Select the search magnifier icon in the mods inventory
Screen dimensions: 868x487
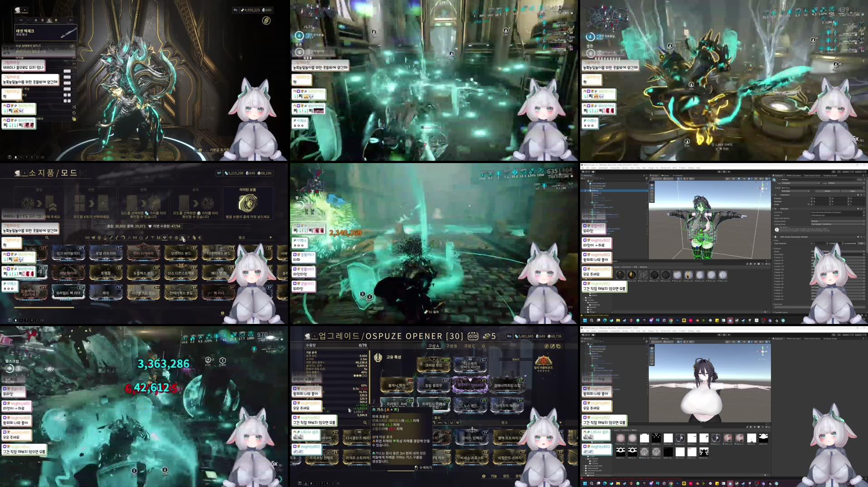tap(47, 237)
